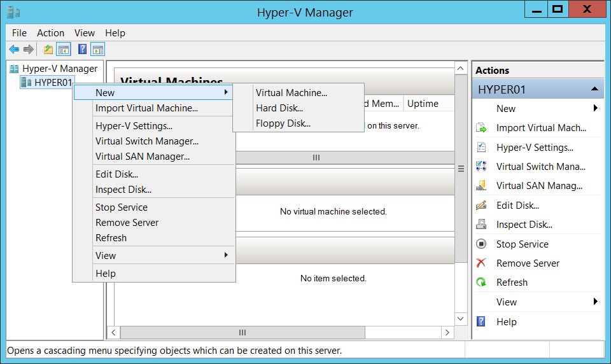The image size is (611, 364).
Task: Click the horizontal scrollbar thumb at the bottom
Action: tap(242, 332)
